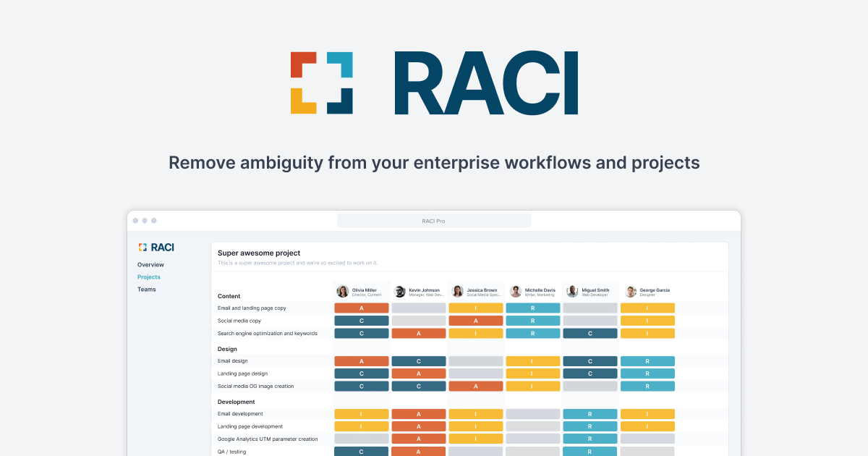Click Jessica Brown's A cell for Social media OG image creation

476,387
